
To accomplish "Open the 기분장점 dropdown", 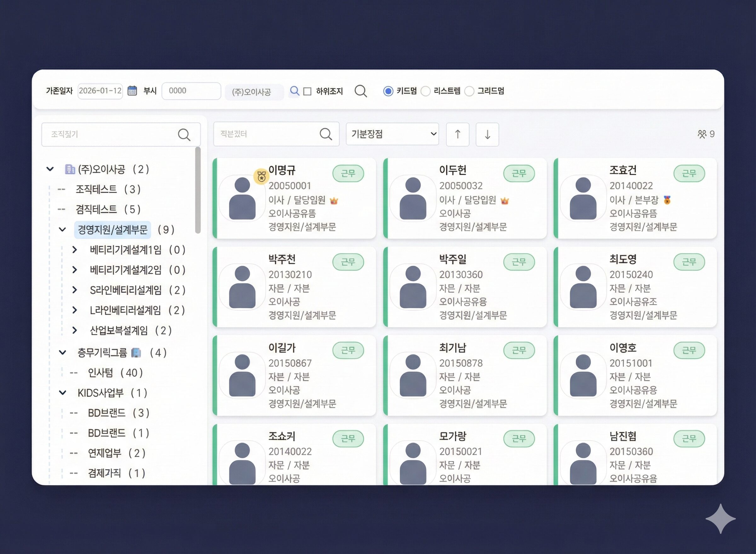I will pyautogui.click(x=392, y=134).
